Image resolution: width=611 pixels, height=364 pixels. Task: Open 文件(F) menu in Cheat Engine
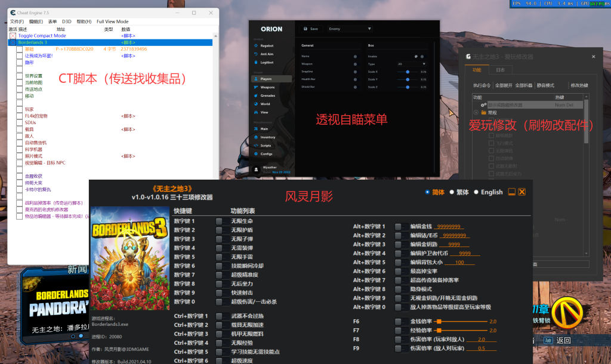(17, 21)
